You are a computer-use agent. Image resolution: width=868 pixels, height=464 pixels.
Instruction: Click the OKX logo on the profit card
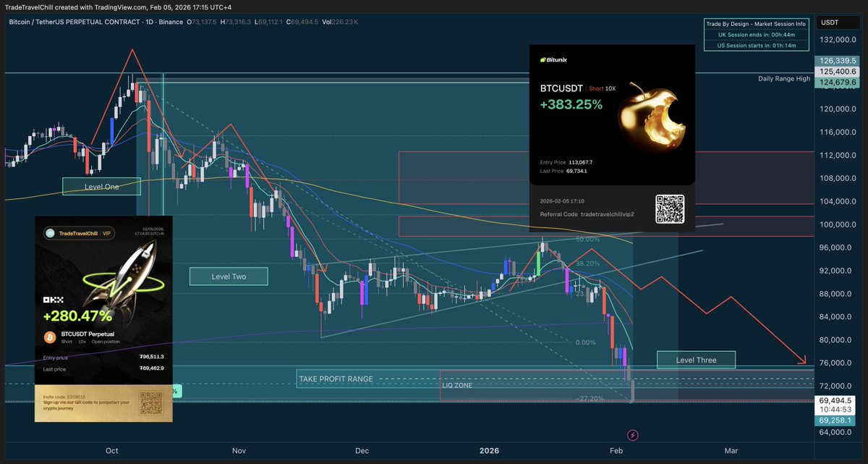(53, 299)
